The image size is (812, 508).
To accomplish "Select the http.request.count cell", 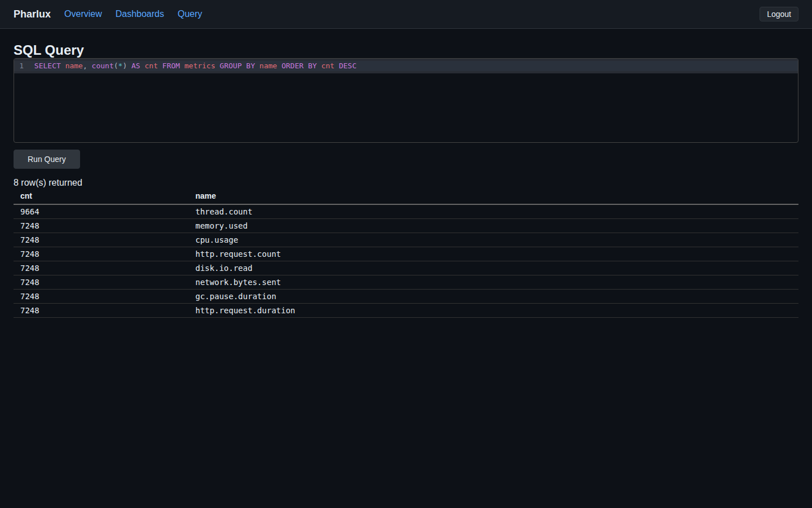I will click(x=238, y=254).
